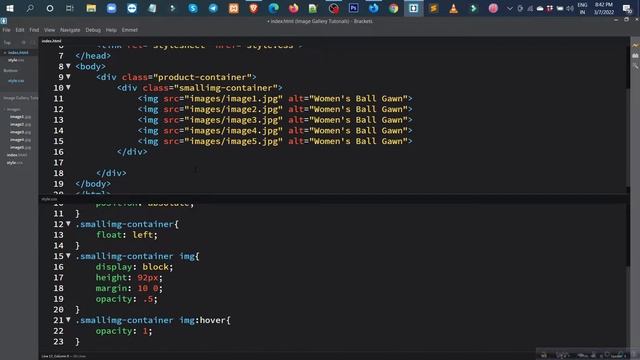Open Telegram from the taskbar
This screenshot has height=360, width=640.
coord(213,8)
